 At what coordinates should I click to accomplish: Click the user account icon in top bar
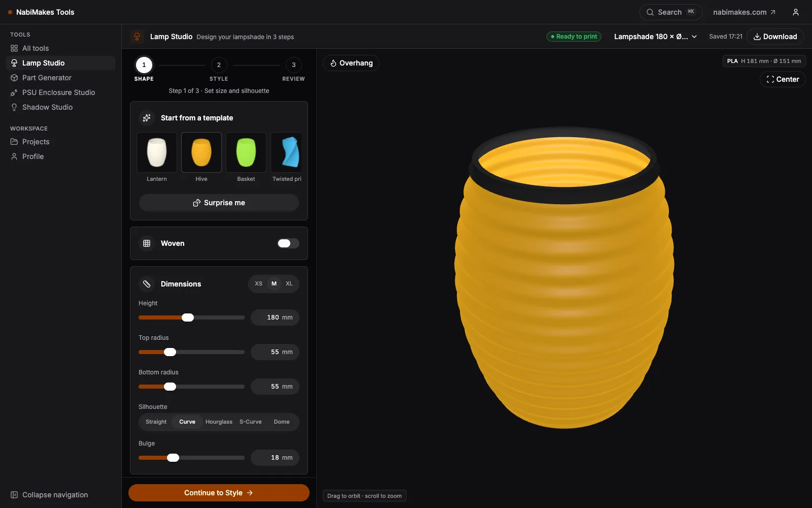click(796, 12)
